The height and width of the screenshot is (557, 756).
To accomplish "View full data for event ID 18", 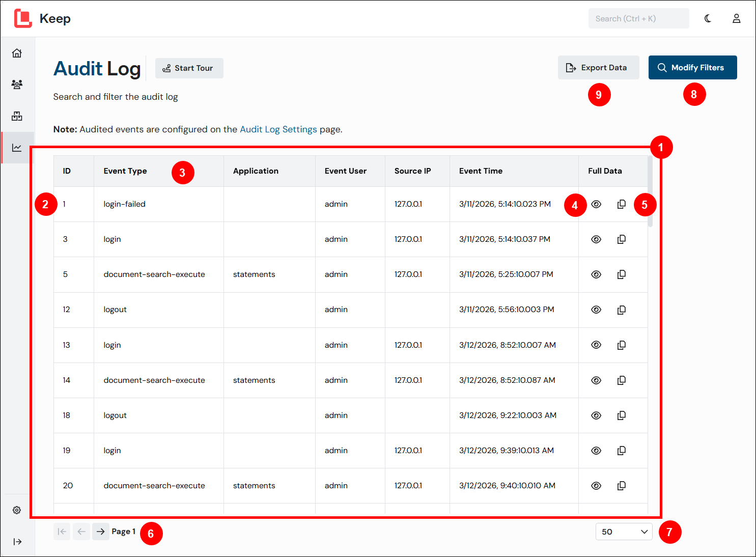I will point(596,415).
